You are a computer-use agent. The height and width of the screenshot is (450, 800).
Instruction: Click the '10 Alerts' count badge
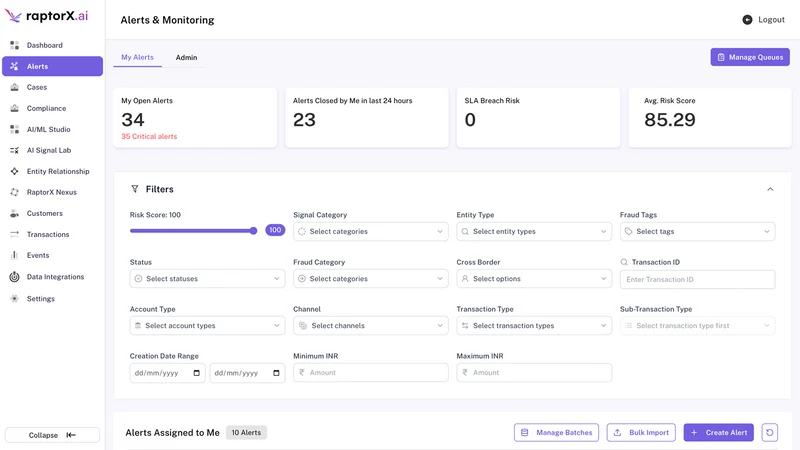246,433
